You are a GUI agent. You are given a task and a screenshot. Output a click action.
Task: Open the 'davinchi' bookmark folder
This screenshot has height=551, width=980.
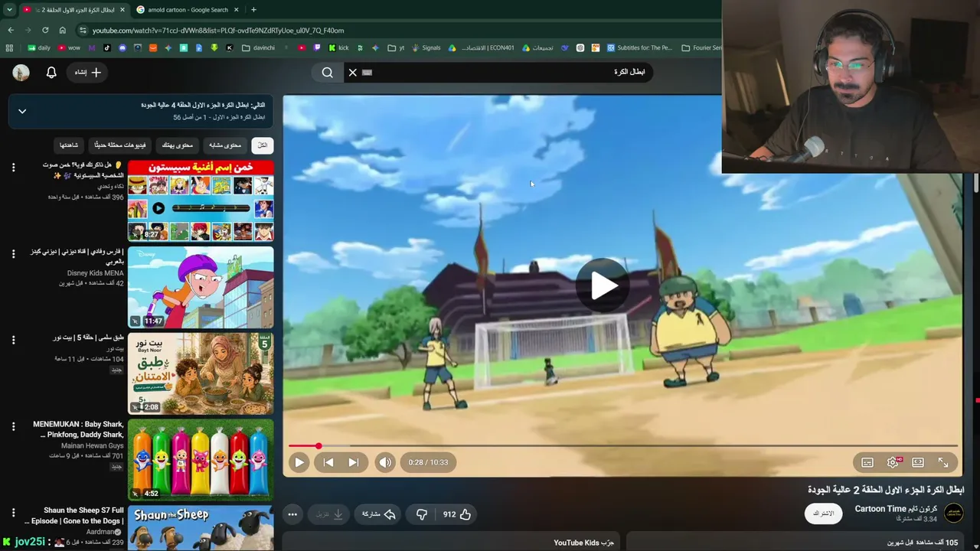click(258, 47)
